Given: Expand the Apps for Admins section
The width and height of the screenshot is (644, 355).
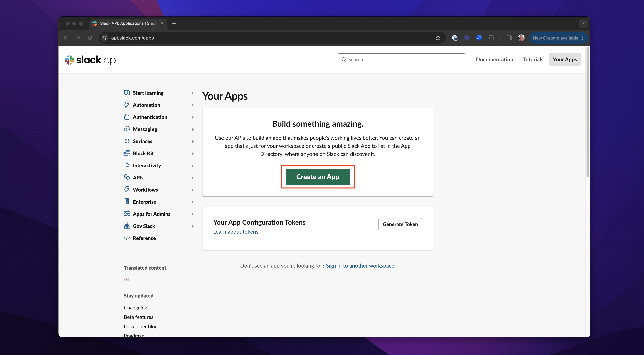Looking at the screenshot, I should pos(192,214).
